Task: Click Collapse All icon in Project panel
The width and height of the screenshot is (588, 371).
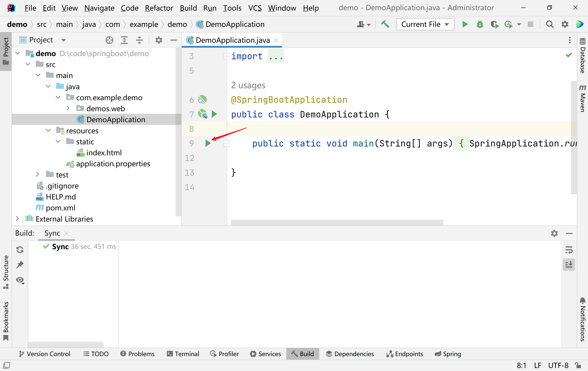Action: pos(139,40)
